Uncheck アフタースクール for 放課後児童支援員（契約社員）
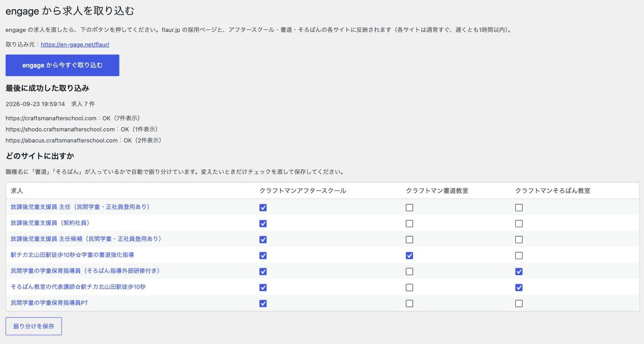 (x=263, y=224)
